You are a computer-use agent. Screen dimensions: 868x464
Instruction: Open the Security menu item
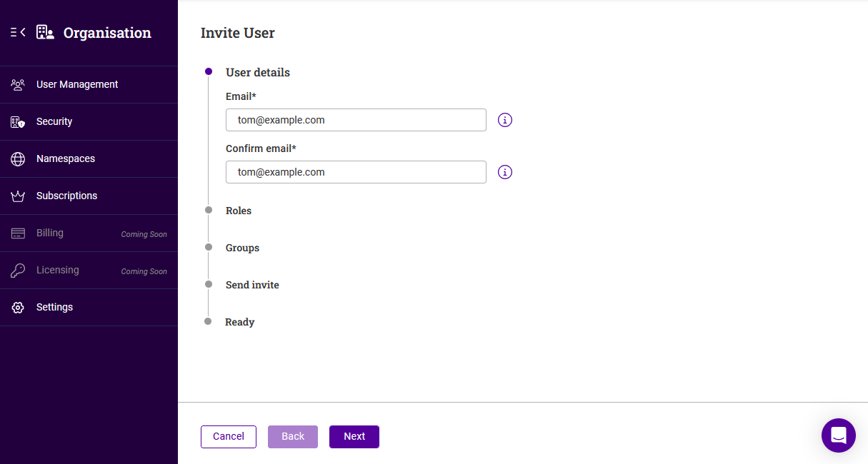click(x=89, y=121)
